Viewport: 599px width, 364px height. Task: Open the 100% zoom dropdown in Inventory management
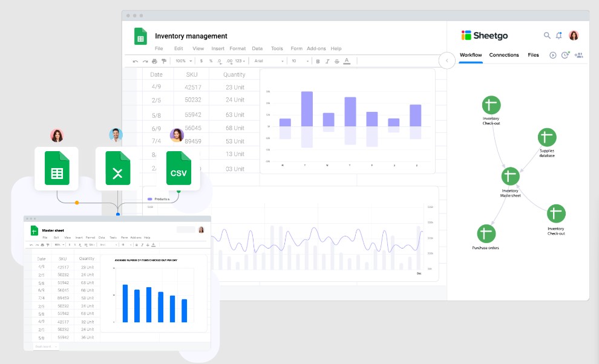click(x=183, y=61)
